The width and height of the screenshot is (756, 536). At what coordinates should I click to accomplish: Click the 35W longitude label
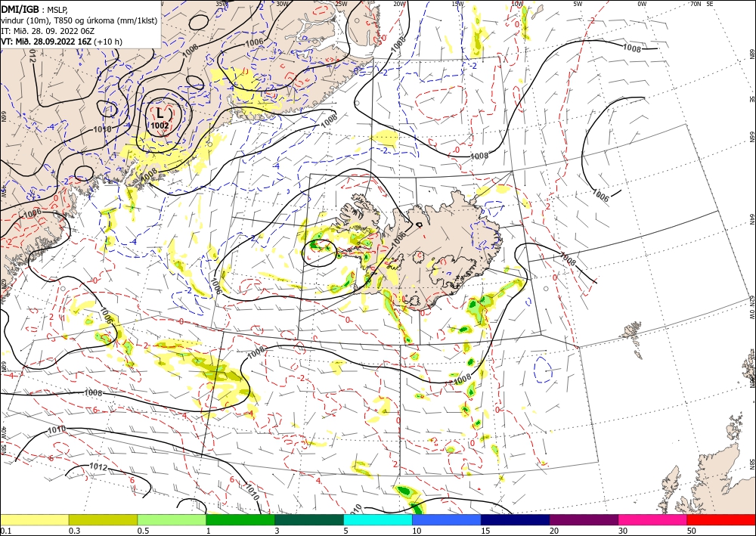click(x=222, y=4)
